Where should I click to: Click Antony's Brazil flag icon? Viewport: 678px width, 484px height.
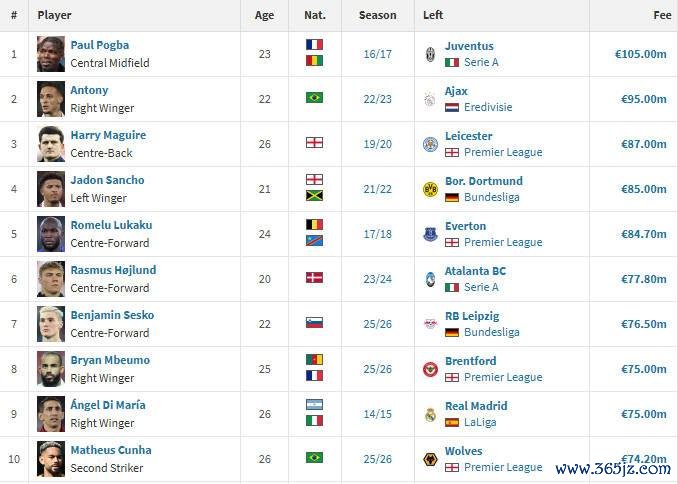tap(314, 98)
